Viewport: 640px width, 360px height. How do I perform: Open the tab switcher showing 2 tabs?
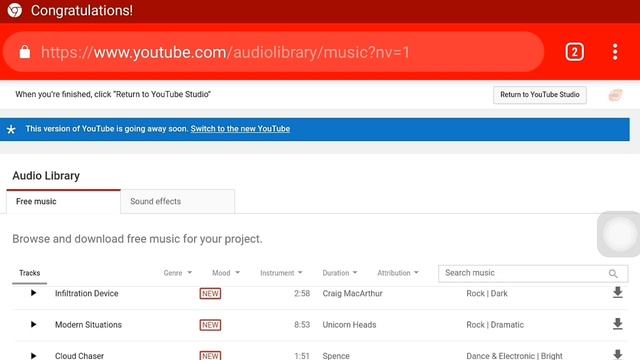point(574,52)
